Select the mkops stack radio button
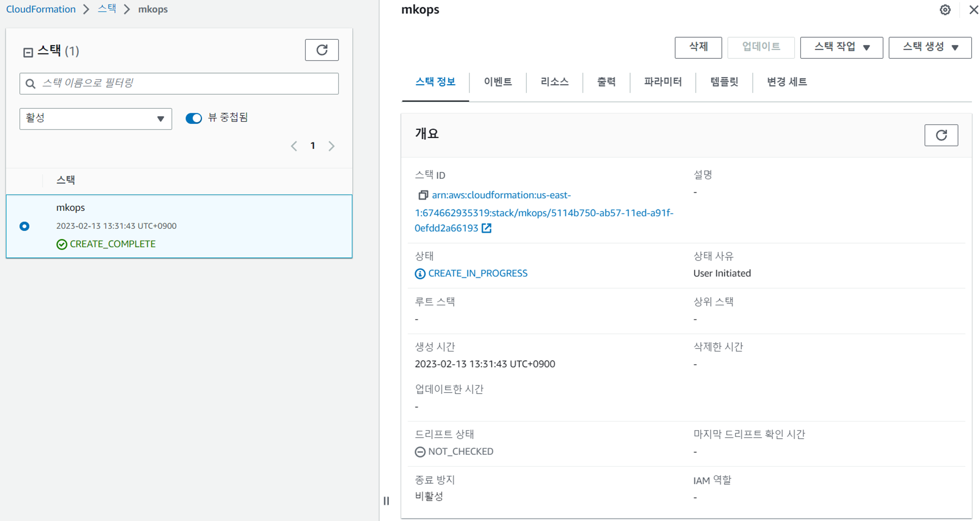Screen dimensions: 980x521 24,226
